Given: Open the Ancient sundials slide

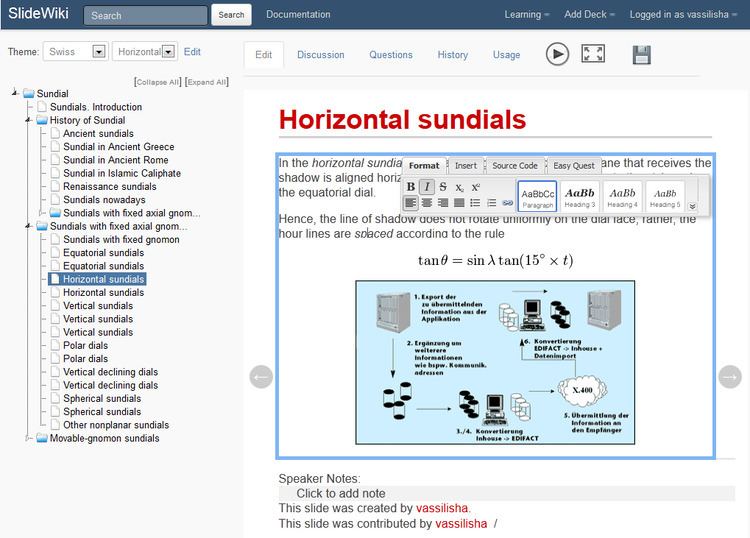Looking at the screenshot, I should point(98,133).
